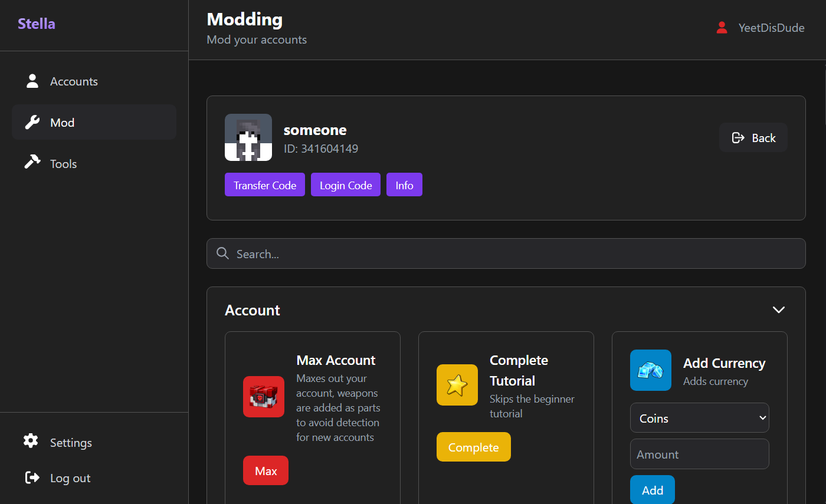This screenshot has height=504, width=826.
Task: Open the Coins currency dropdown
Action: pos(699,418)
